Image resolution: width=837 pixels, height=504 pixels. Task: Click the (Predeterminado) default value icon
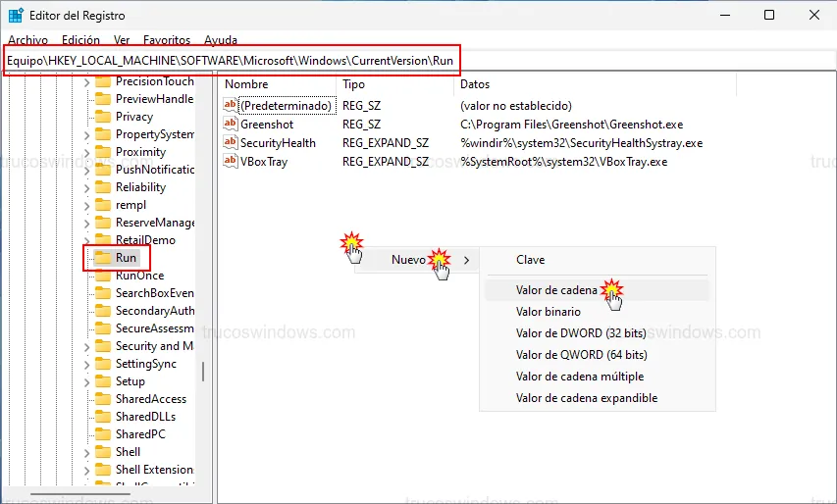point(231,106)
